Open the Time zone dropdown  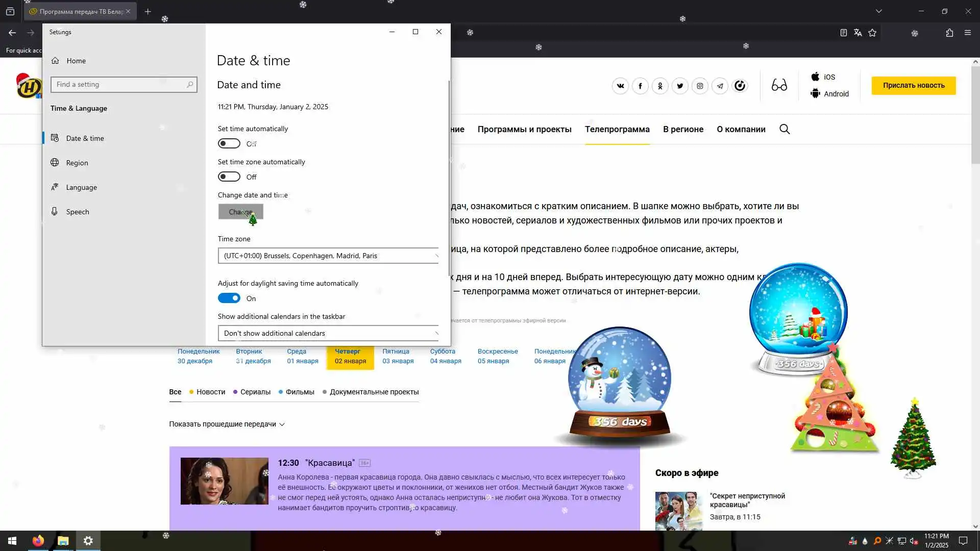point(328,256)
